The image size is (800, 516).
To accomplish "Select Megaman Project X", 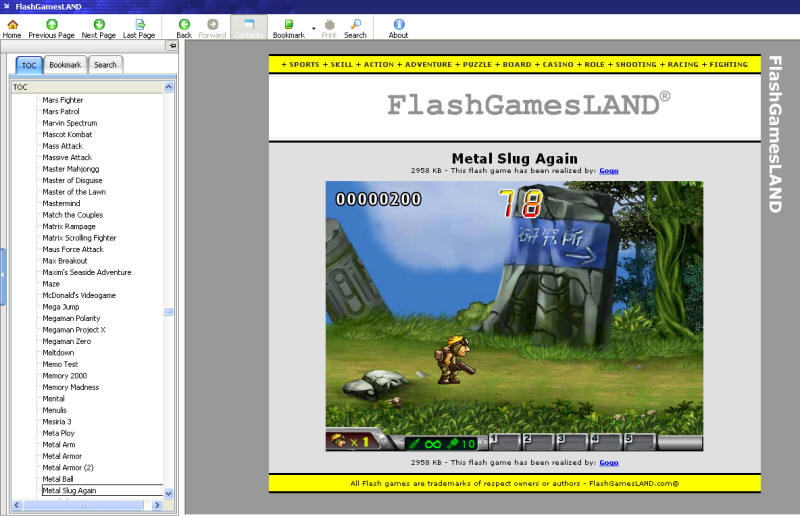I will [74, 330].
